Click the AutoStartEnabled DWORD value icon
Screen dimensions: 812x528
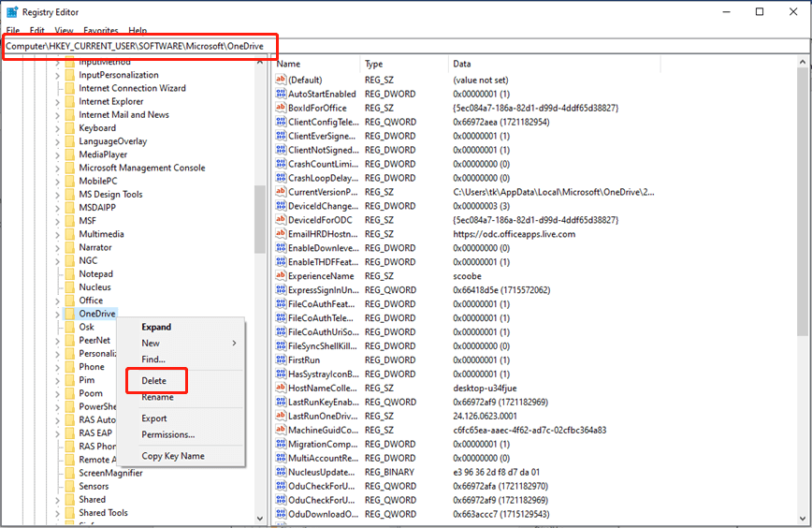[281, 94]
